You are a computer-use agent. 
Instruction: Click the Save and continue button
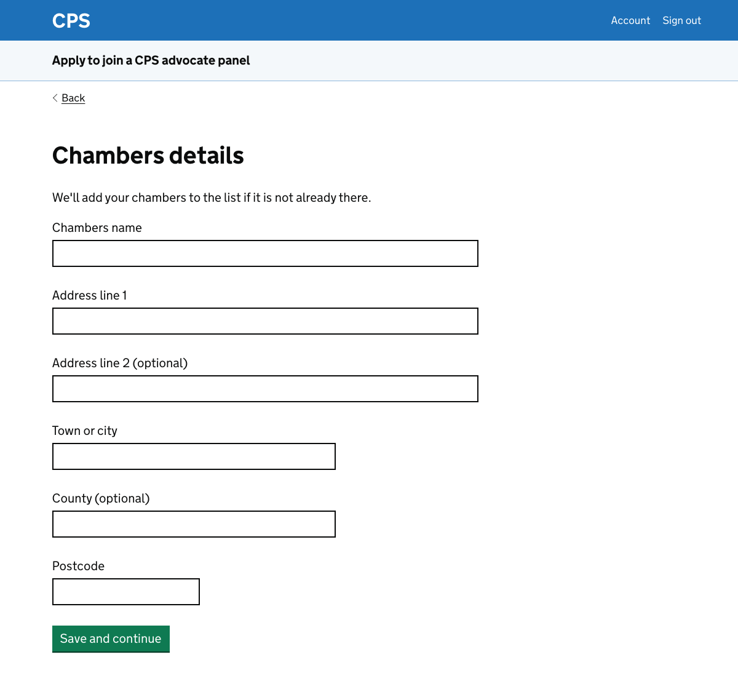tap(111, 638)
